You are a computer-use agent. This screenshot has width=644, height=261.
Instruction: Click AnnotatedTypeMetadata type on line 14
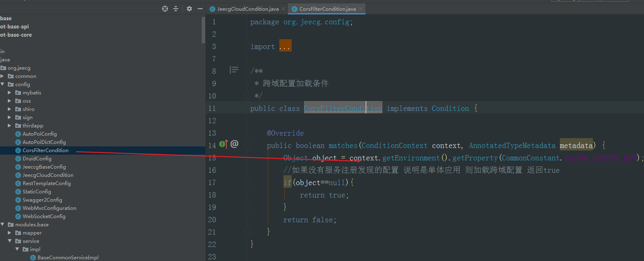512,146
